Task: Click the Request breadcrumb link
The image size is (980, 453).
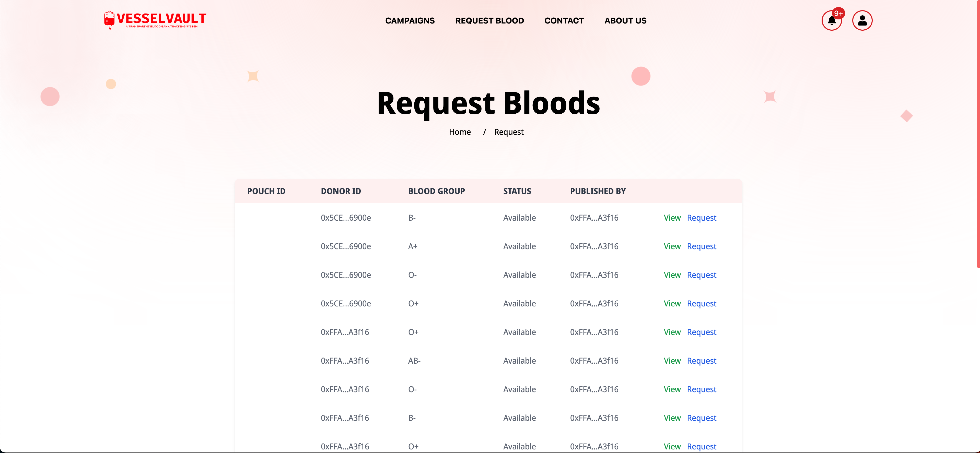Action: click(509, 132)
